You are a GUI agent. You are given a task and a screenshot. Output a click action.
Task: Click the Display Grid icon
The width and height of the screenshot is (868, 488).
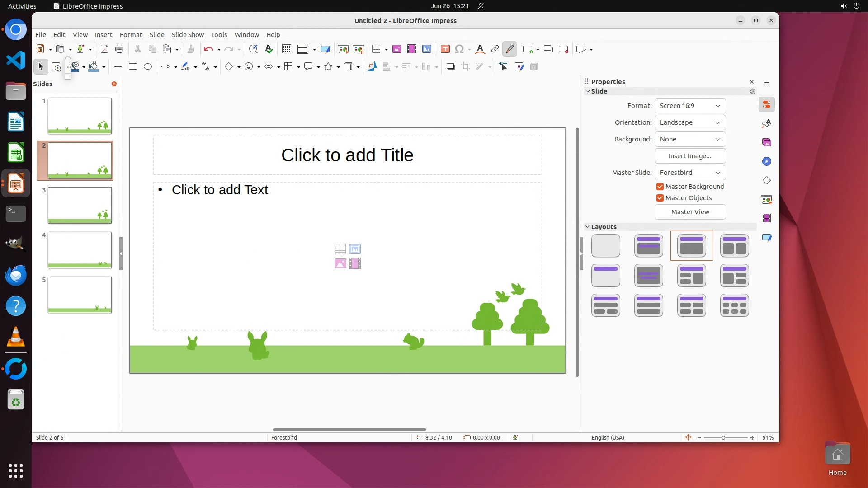pyautogui.click(x=286, y=49)
